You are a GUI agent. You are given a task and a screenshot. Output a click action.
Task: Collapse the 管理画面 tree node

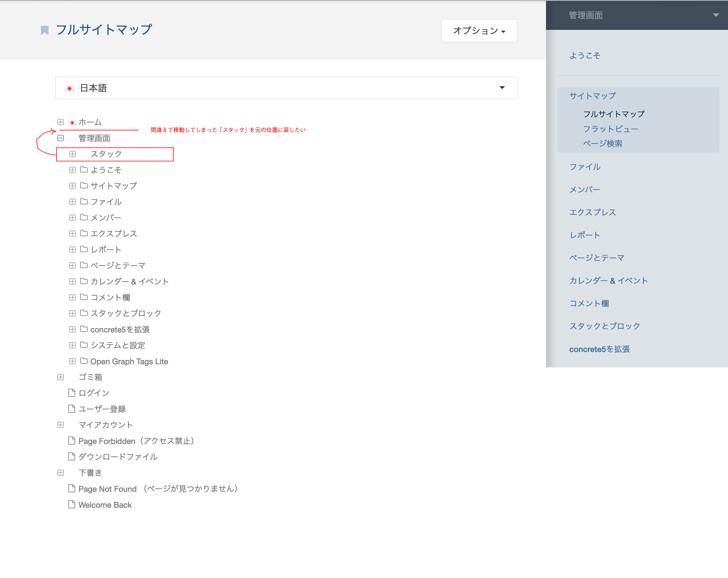(61, 138)
